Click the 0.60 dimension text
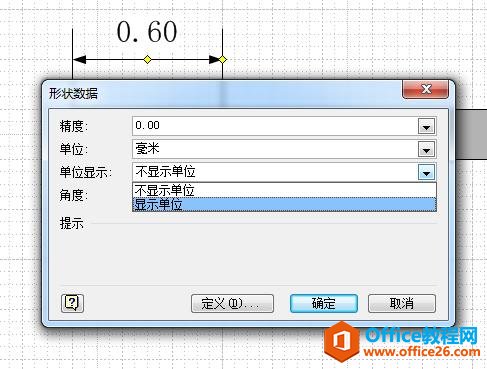487x369 pixels. [147, 32]
